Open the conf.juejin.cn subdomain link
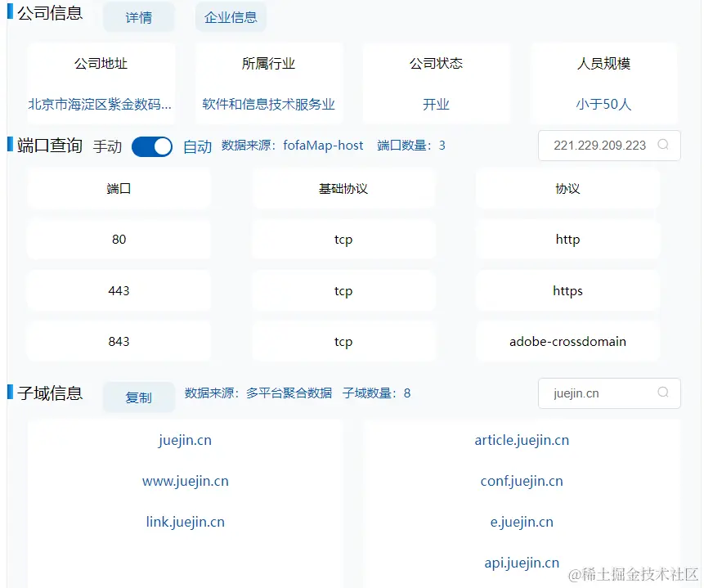The image size is (704, 588). pyautogui.click(x=522, y=481)
